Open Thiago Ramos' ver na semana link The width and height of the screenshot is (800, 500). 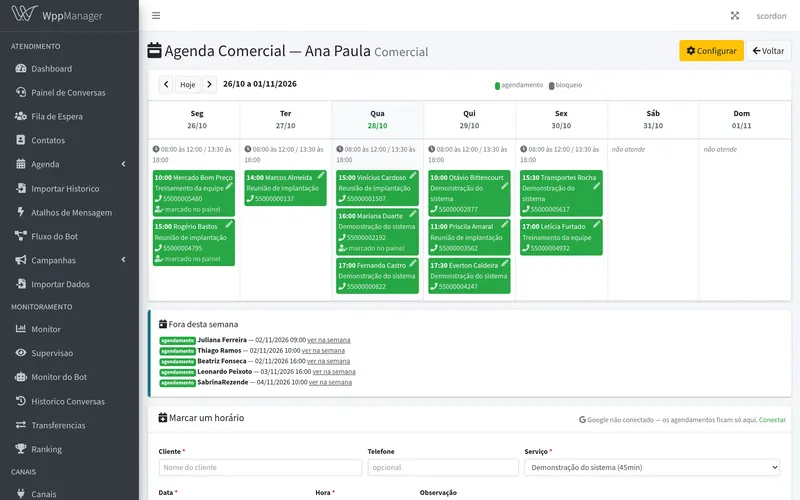click(x=323, y=351)
